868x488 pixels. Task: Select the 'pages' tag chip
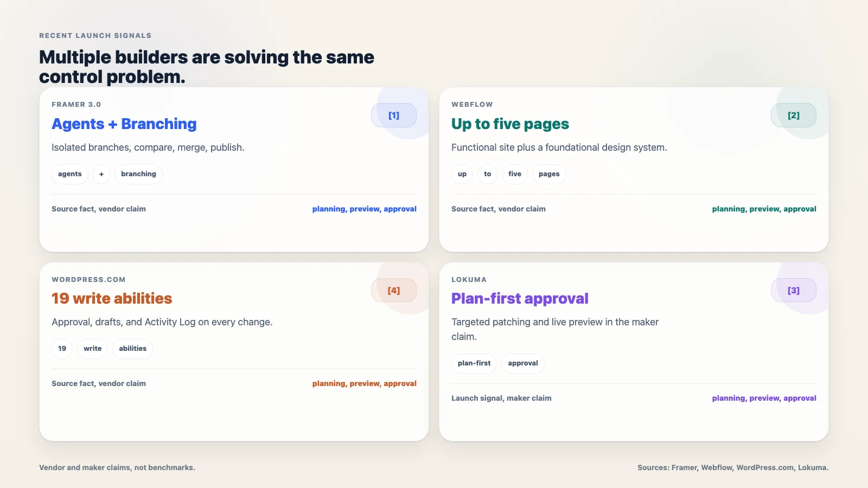point(549,174)
